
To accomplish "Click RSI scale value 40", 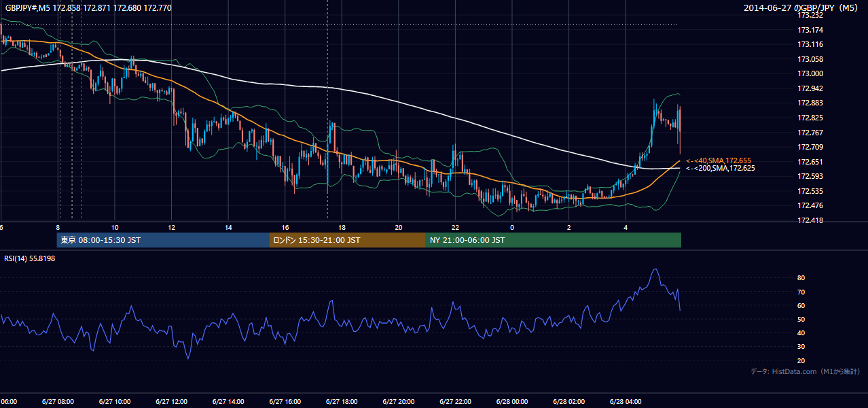I will click(x=801, y=333).
